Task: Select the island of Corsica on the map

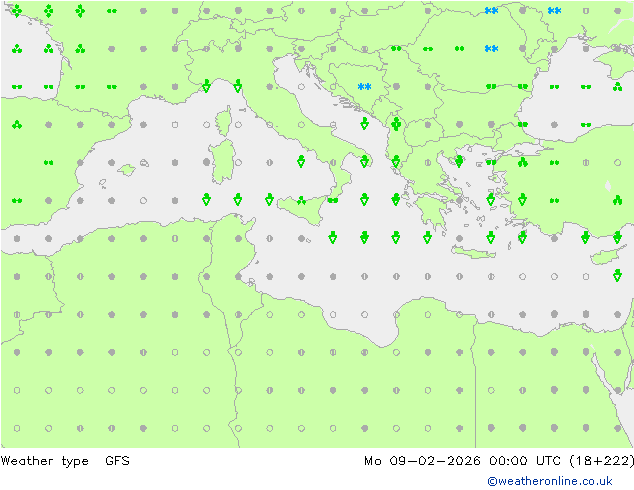Action: click(224, 121)
